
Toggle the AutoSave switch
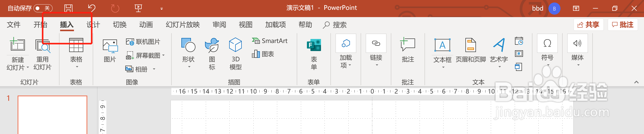[x=43, y=8]
